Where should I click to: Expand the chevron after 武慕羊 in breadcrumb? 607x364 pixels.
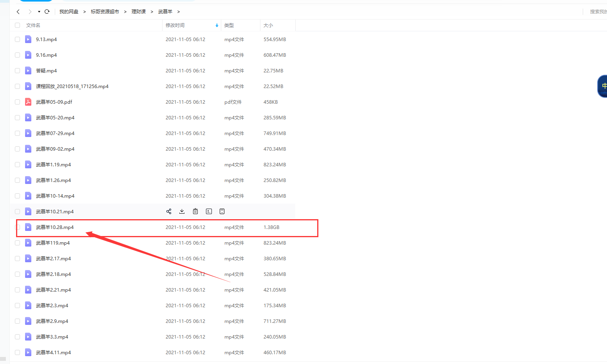(x=179, y=12)
